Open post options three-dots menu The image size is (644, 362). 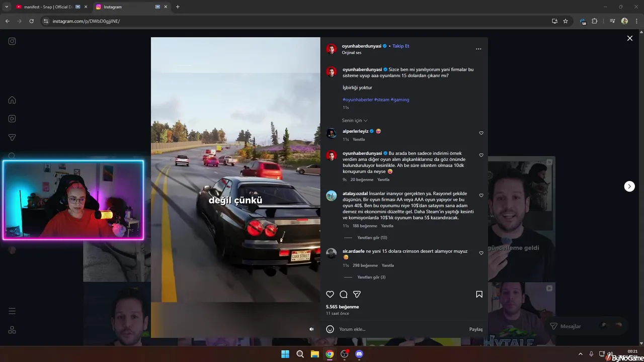point(478,49)
